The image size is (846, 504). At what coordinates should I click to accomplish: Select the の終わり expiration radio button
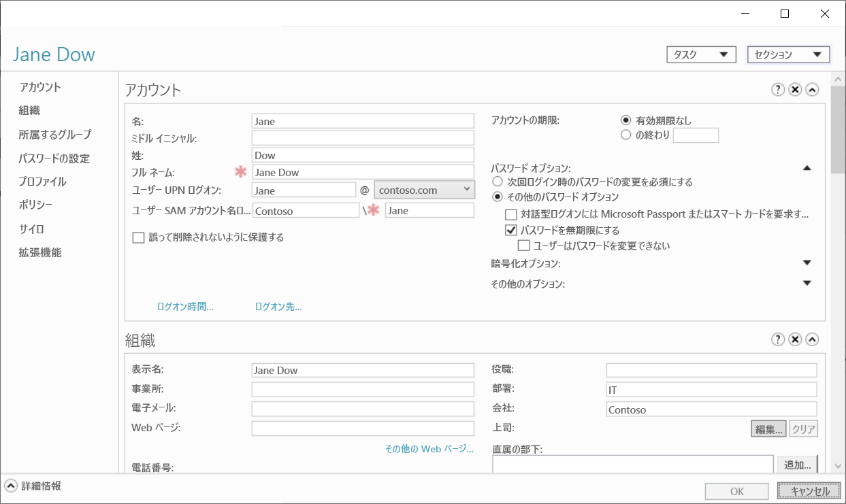pyautogui.click(x=625, y=134)
